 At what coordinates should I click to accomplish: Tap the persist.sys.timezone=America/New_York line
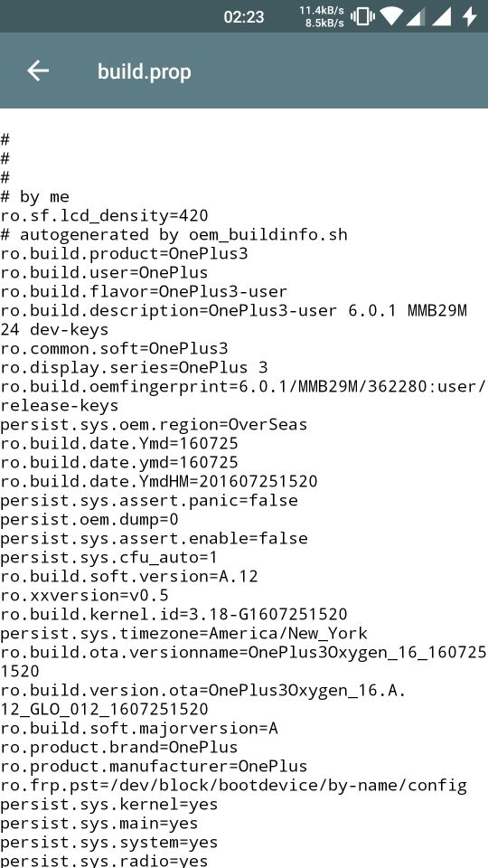pos(183,633)
